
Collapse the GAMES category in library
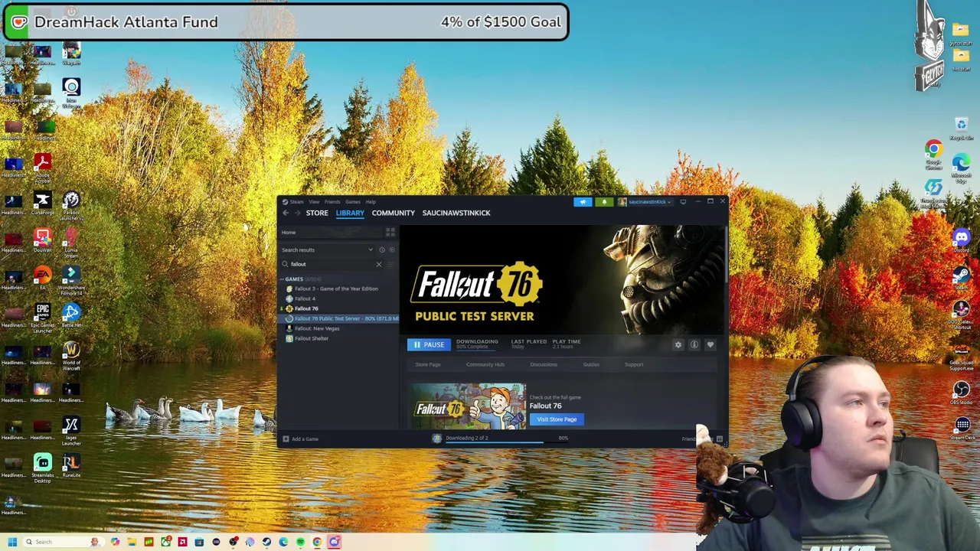[282, 279]
